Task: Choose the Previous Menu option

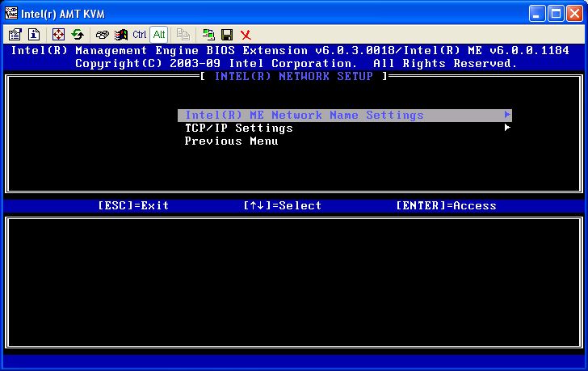Action: tap(231, 141)
